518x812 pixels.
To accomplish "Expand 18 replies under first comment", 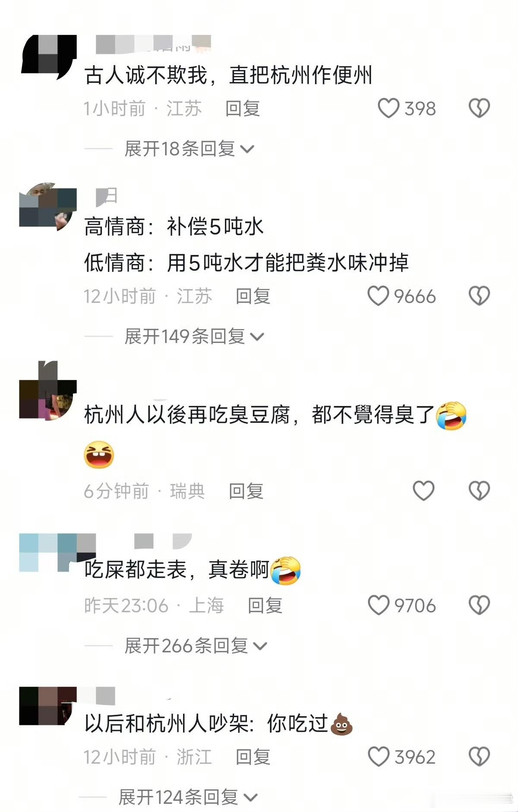I will (190, 149).
